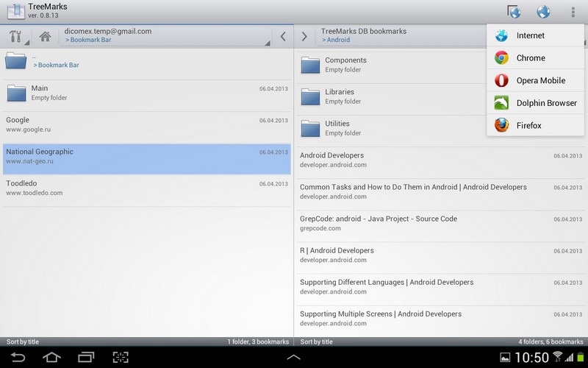Tap the 1 folder, 3 bookmarks status text
Image resolution: width=588 pixels, height=368 pixels.
[x=258, y=342]
